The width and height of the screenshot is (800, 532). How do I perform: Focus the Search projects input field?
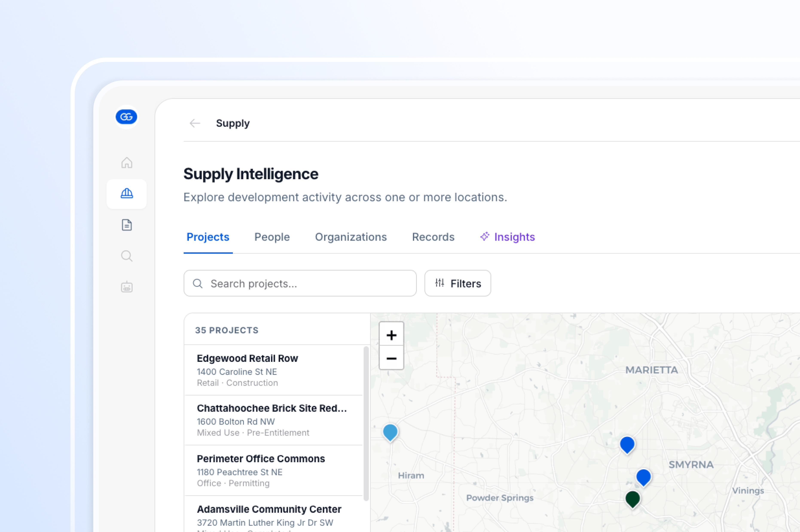coord(300,283)
